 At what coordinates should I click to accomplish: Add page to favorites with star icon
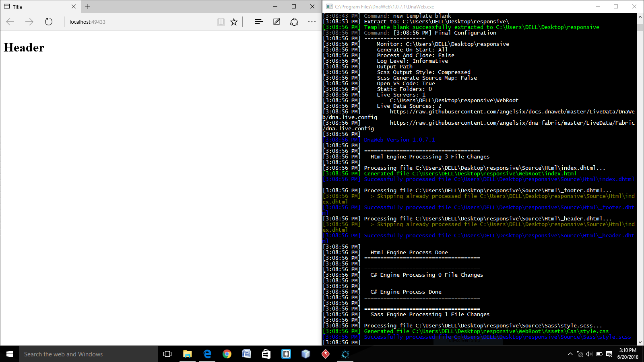tap(233, 22)
